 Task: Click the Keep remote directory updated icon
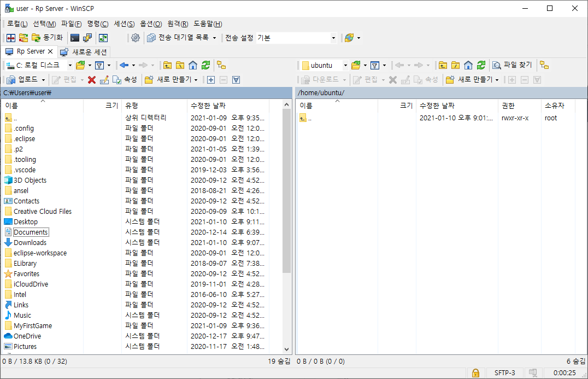click(103, 38)
